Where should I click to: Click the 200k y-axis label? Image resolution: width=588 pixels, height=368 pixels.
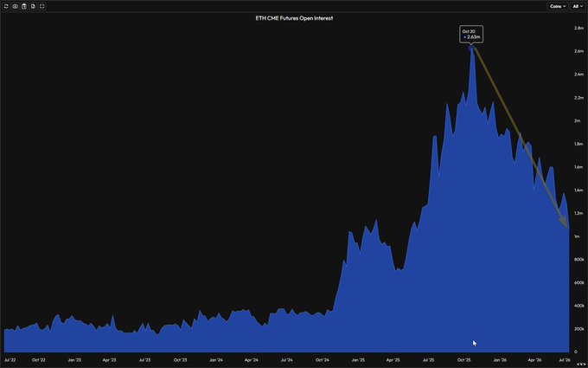click(579, 329)
